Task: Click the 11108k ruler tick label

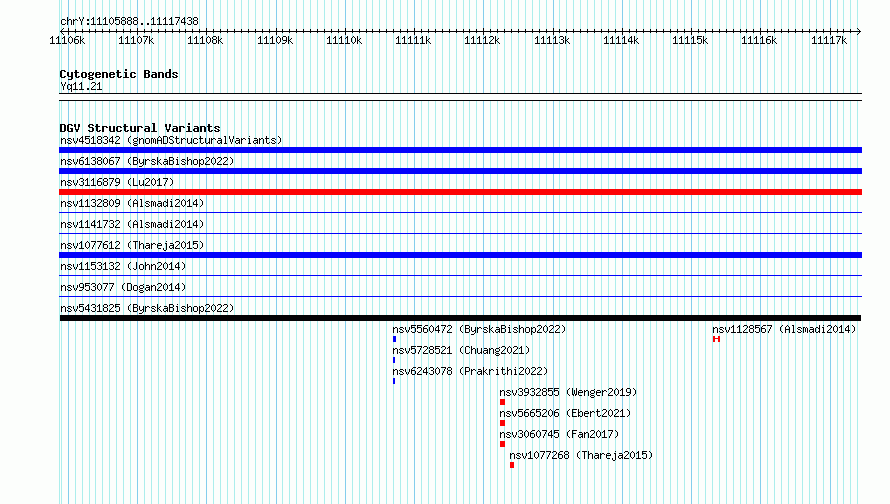Action: 205,40
